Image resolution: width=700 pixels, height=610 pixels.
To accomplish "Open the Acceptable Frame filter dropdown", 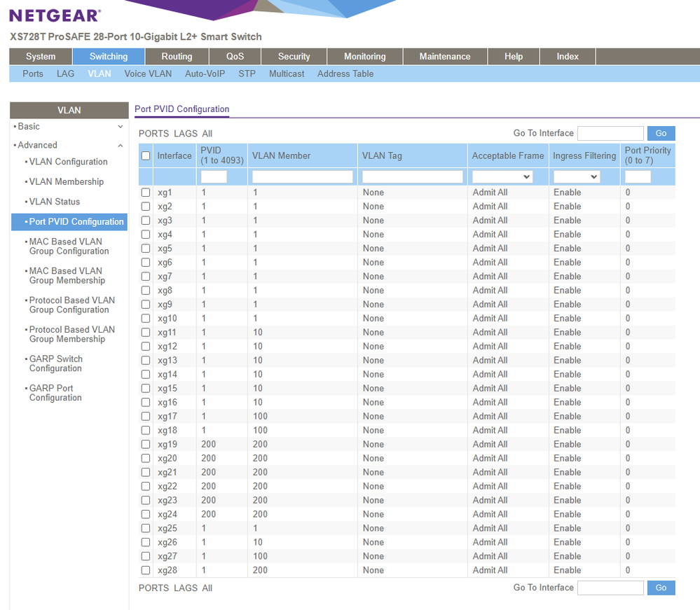I will click(x=502, y=177).
